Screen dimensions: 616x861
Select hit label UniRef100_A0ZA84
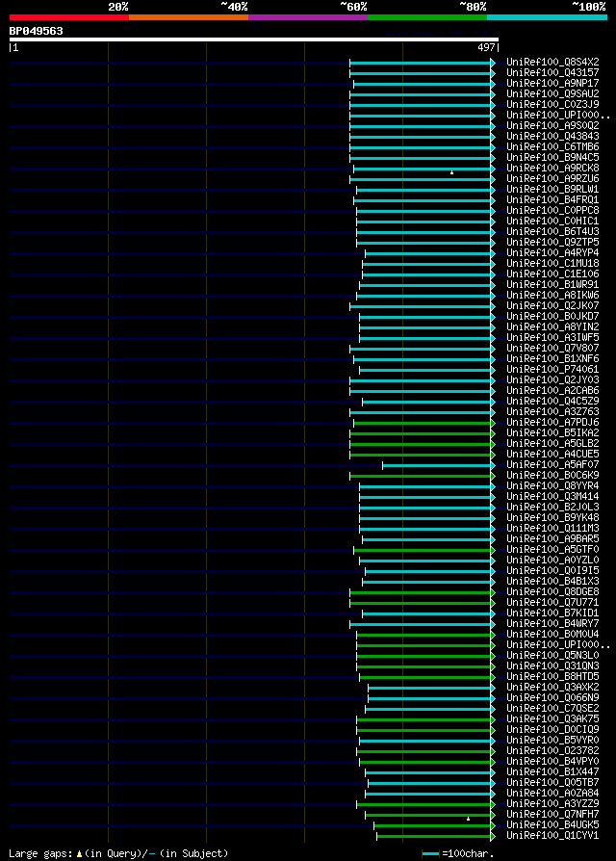point(552,793)
